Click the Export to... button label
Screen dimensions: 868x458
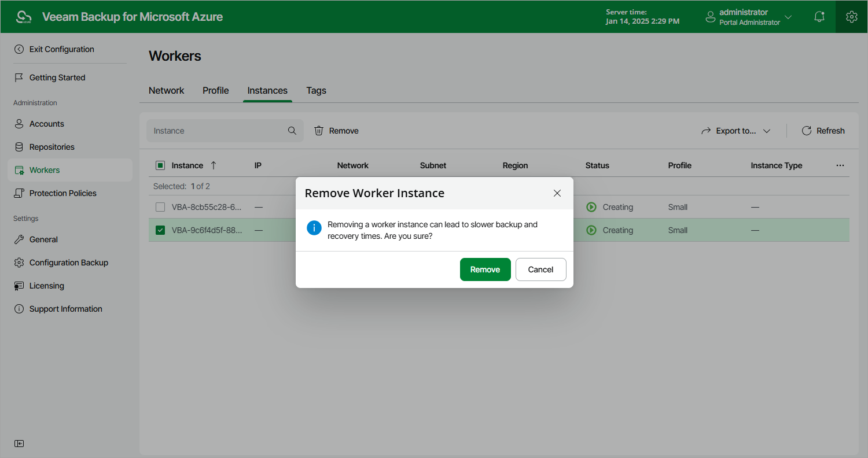pos(736,131)
